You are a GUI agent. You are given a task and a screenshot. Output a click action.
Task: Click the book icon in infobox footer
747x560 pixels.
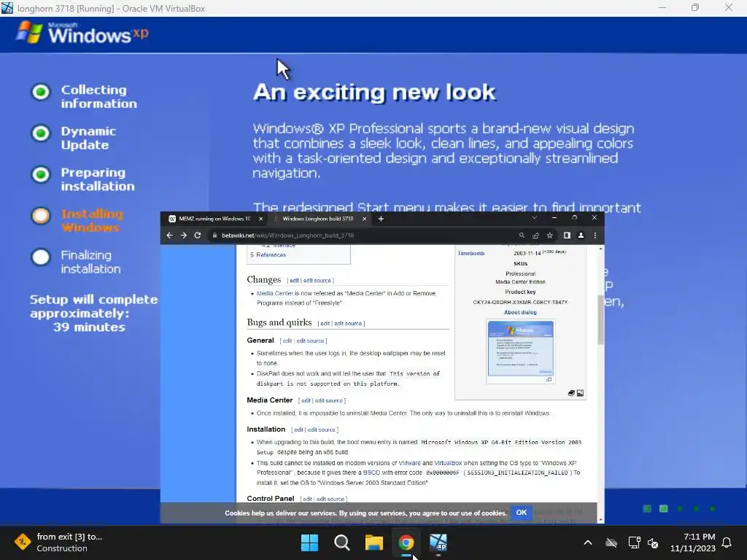pyautogui.click(x=571, y=393)
